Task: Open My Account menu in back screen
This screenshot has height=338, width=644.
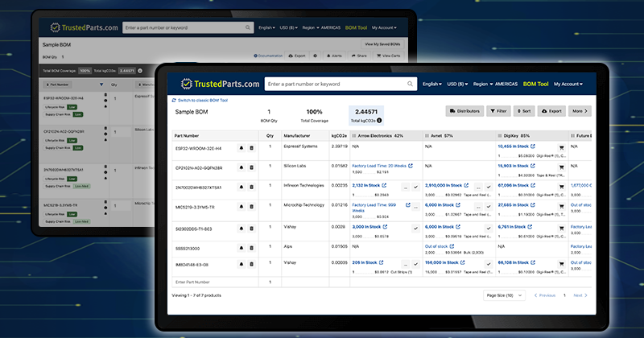Action: coord(384,27)
